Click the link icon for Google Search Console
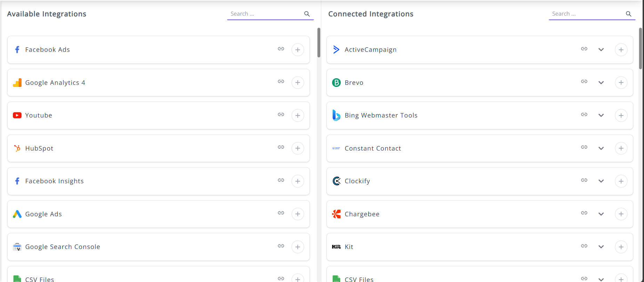 pos(281,246)
